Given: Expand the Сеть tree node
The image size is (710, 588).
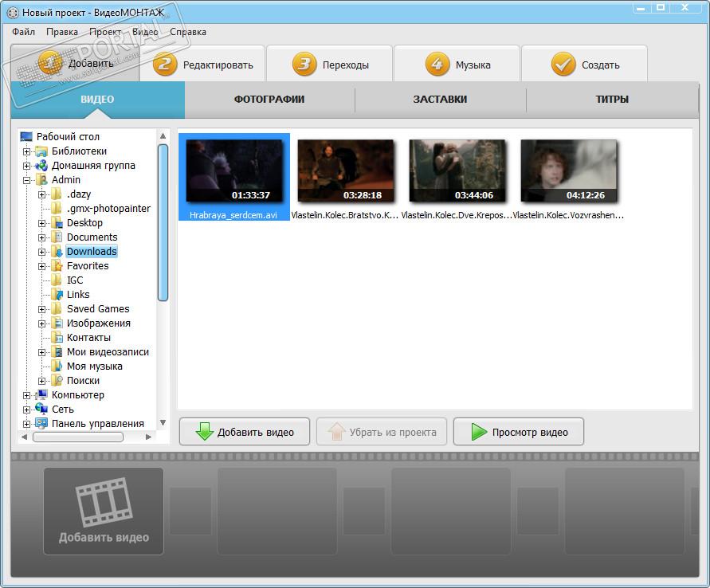Looking at the screenshot, I should (x=27, y=410).
